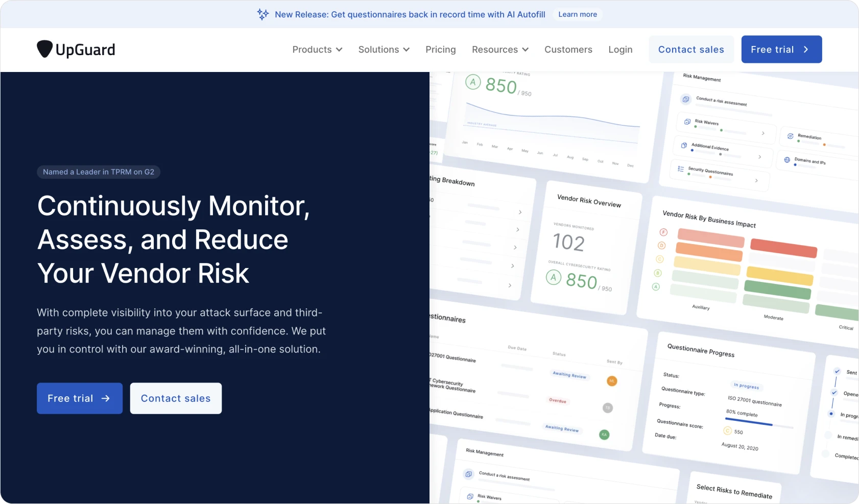Click the grade F rating circle
The width and height of the screenshot is (859, 504).
coord(663,232)
